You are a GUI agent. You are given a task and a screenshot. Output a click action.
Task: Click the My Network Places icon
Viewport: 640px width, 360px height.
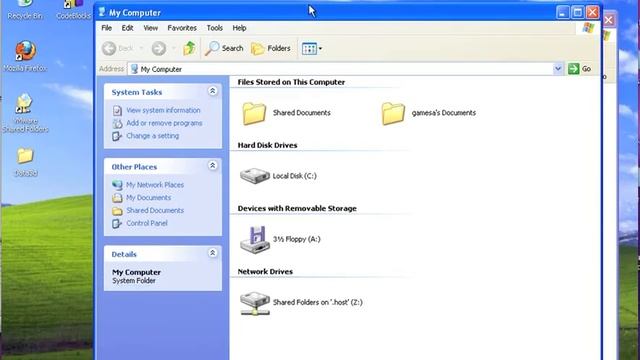point(117,185)
